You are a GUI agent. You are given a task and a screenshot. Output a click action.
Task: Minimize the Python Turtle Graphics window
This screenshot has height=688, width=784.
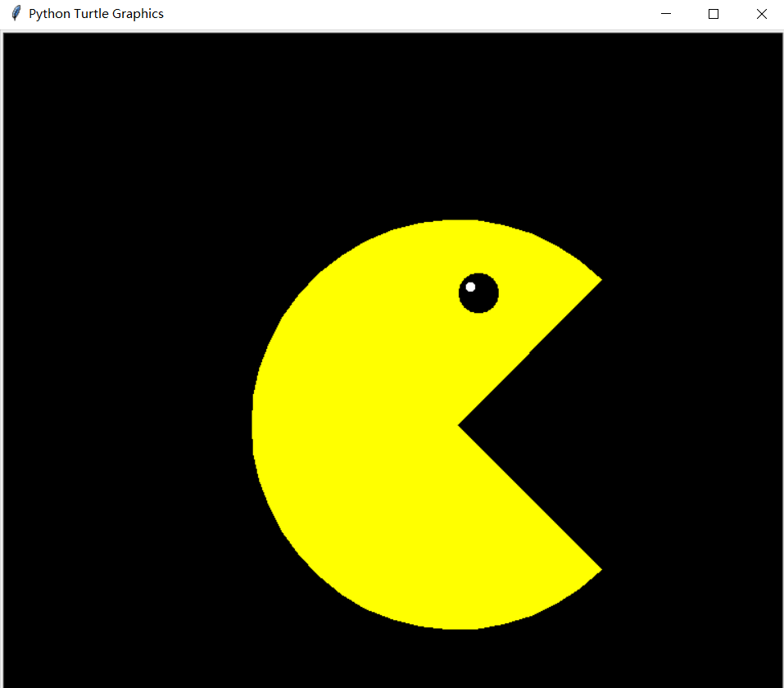click(666, 14)
